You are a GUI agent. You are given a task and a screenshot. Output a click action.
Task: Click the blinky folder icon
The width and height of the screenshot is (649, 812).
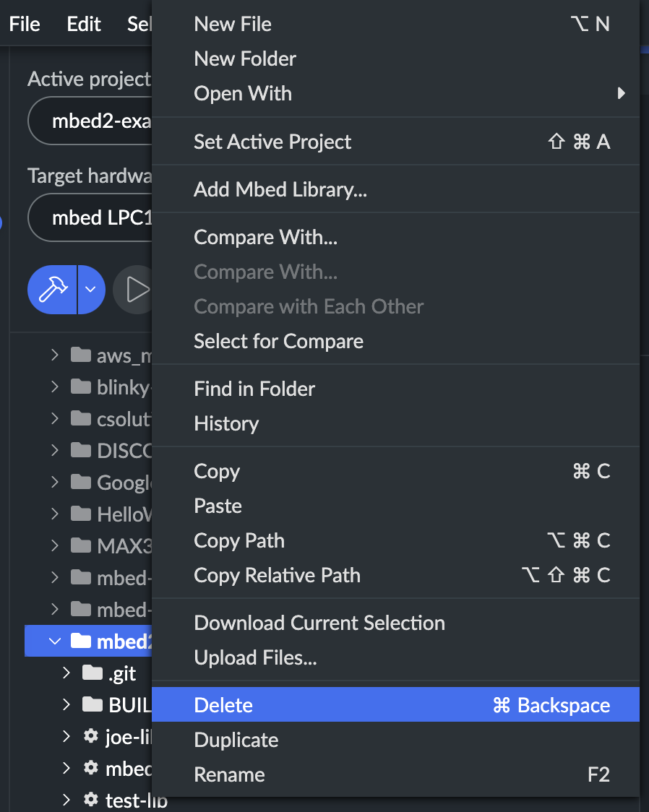[81, 386]
